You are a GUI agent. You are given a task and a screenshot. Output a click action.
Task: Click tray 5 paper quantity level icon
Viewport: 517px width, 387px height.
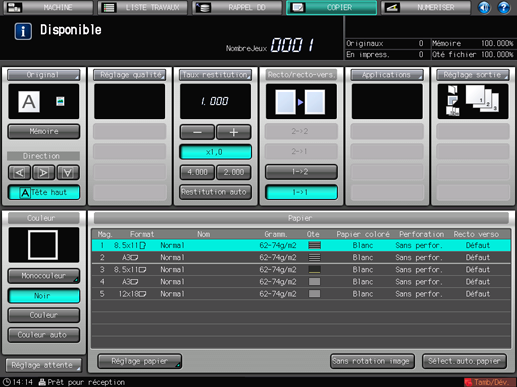[314, 294]
